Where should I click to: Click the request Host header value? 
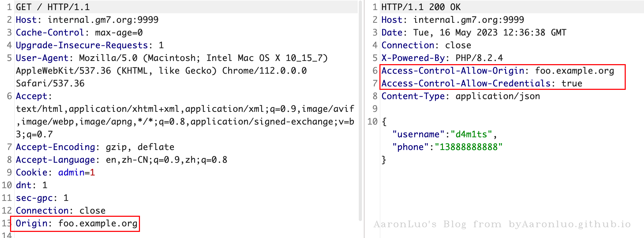pyautogui.click(x=103, y=20)
